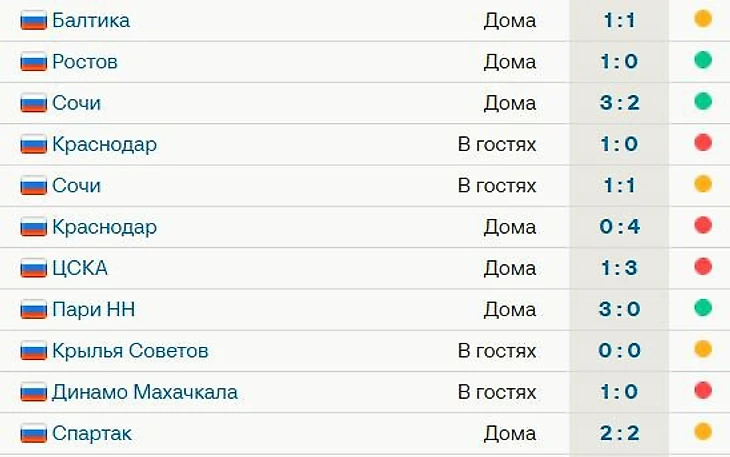730x457 pixels.
Task: Click the flag icon next to Спартак
Action: click(x=34, y=433)
